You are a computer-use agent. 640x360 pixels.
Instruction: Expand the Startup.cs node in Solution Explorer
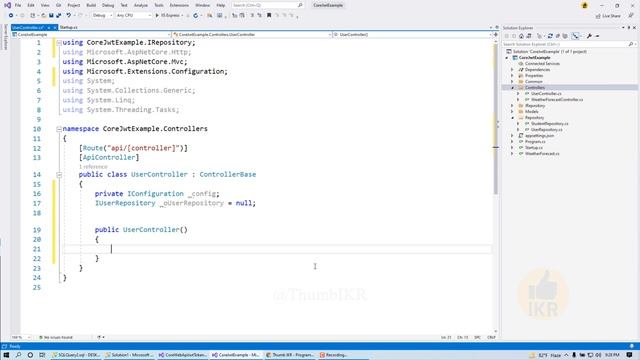[x=512, y=148]
